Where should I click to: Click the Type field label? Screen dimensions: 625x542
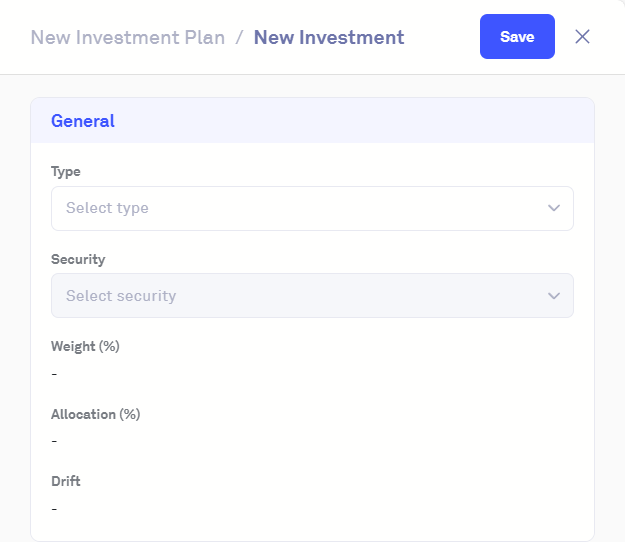(x=66, y=172)
